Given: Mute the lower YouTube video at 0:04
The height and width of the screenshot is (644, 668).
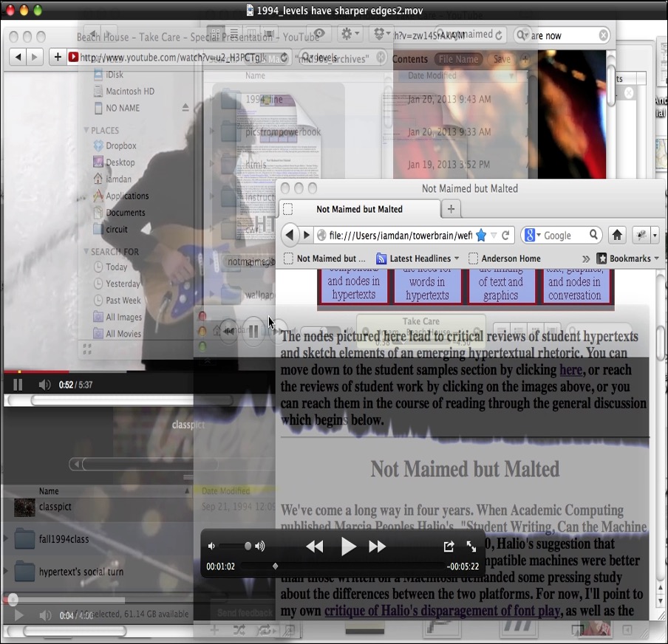Looking at the screenshot, I should tap(45, 615).
